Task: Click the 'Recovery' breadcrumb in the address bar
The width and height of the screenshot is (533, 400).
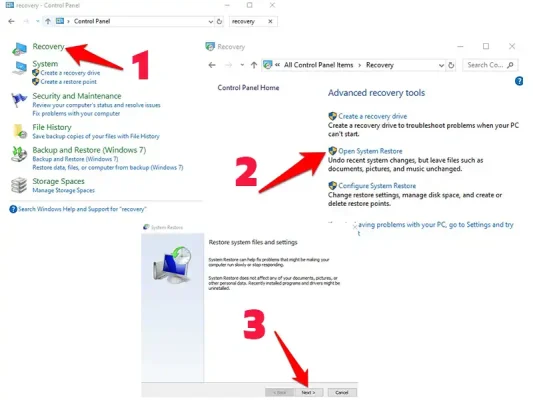Action: pyautogui.click(x=380, y=65)
